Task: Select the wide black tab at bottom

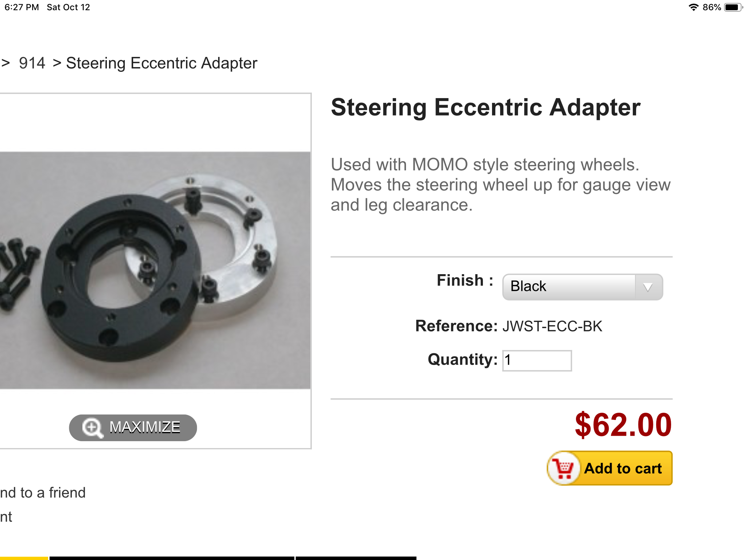Action: point(171,558)
